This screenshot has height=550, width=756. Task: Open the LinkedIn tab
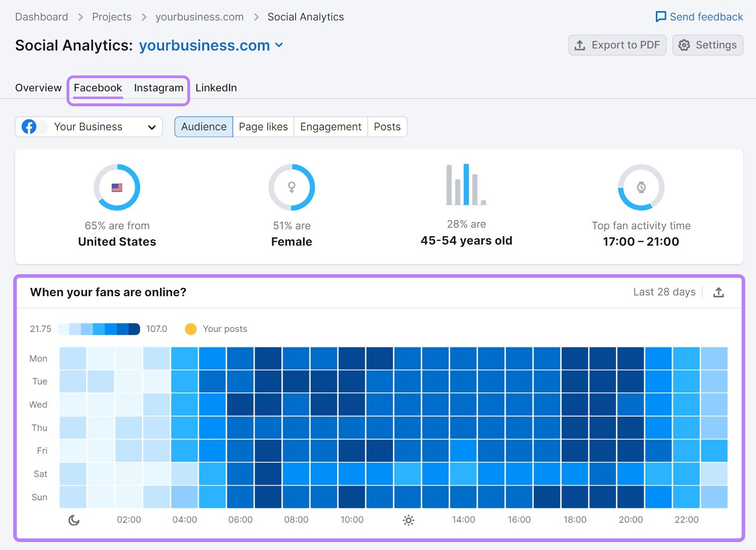tap(216, 87)
